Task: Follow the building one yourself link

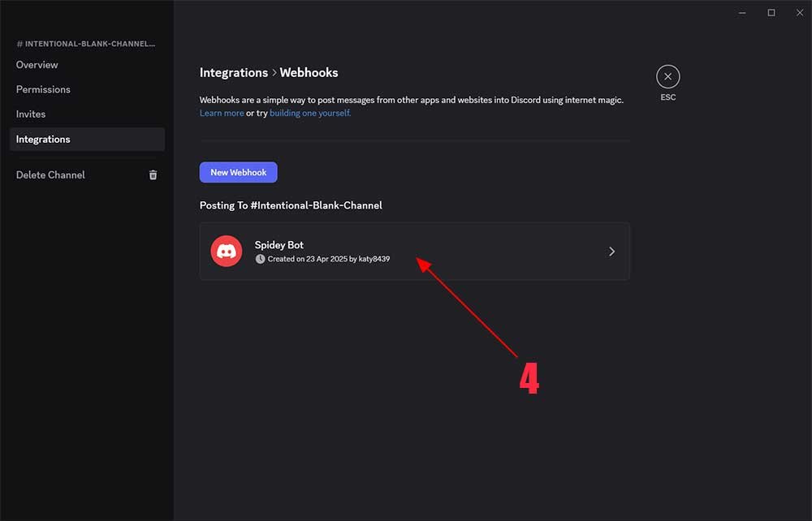Action: (x=310, y=113)
